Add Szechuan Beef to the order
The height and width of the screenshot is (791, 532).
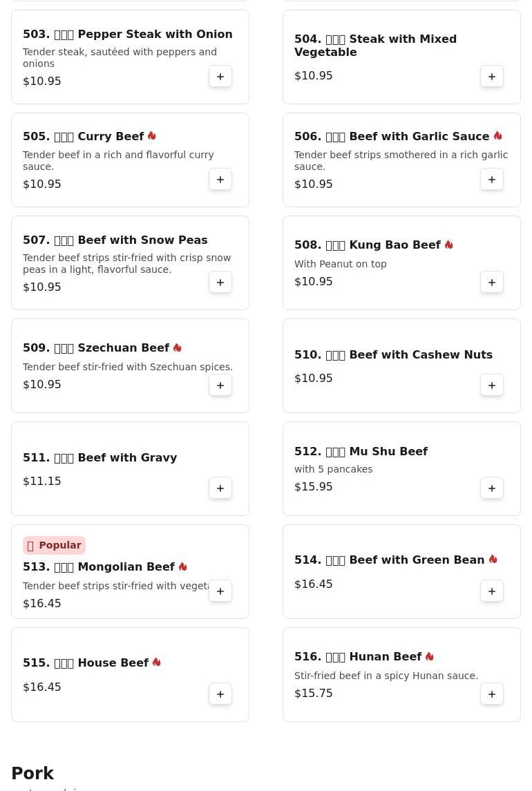pos(220,385)
